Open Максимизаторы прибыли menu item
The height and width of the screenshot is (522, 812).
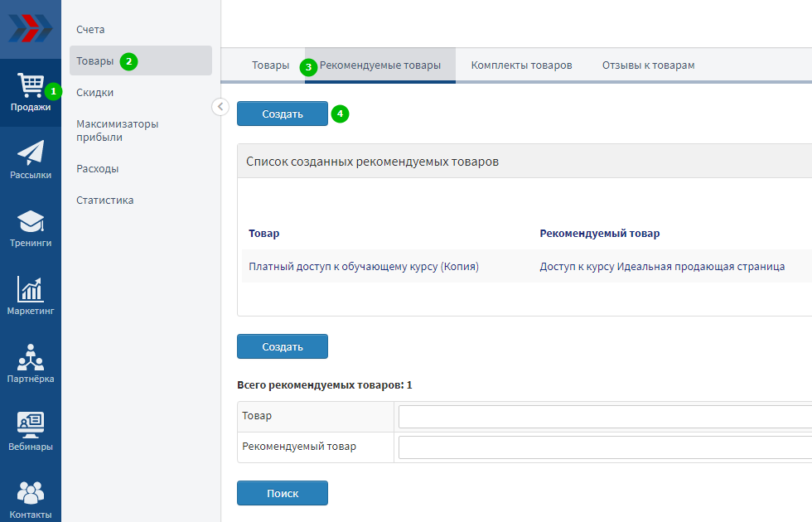coord(117,131)
